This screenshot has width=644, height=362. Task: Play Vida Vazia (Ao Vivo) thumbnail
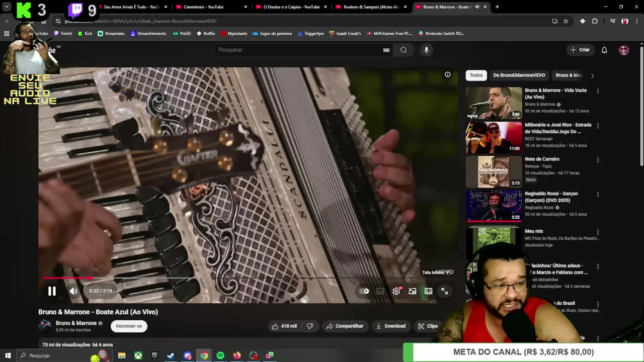(x=494, y=103)
